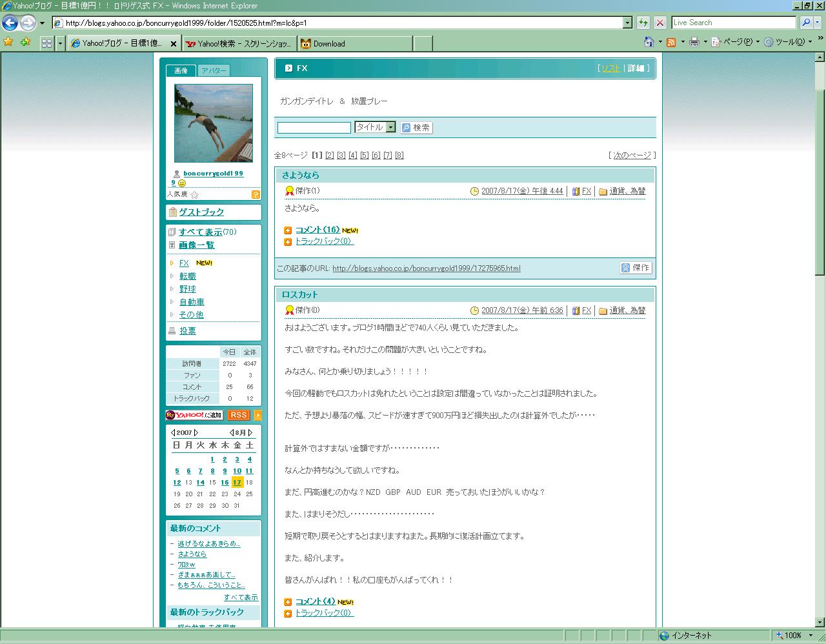Click the orange RSS badge in sidebar
This screenshot has width=826, height=644.
click(x=238, y=415)
